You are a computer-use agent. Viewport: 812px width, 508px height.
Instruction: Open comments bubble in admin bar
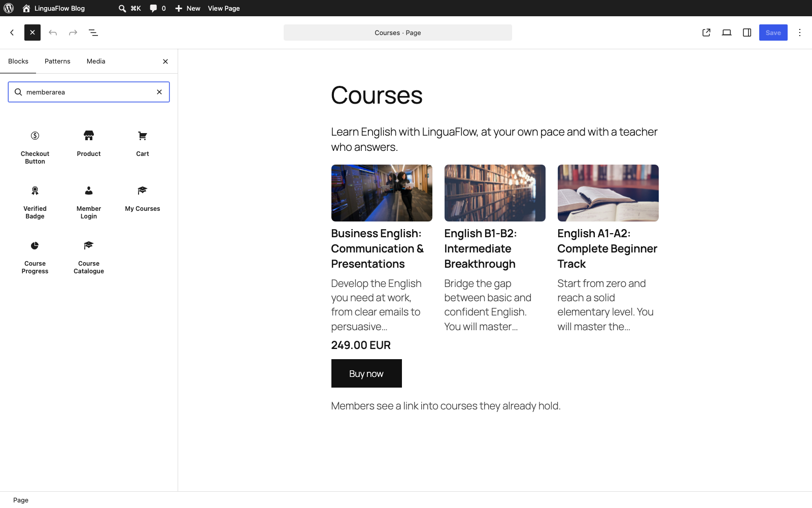tap(158, 8)
